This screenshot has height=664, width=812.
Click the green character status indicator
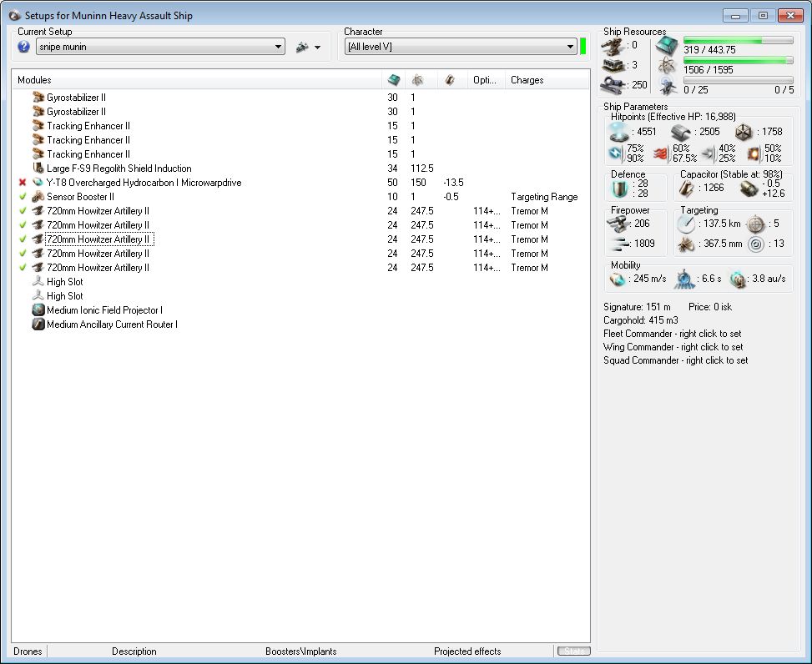[x=583, y=47]
